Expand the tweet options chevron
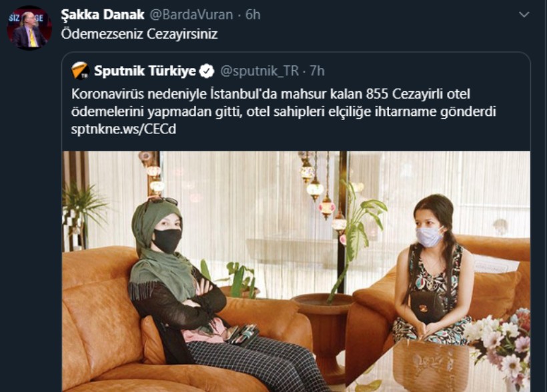This screenshot has height=392, width=547. (524, 15)
